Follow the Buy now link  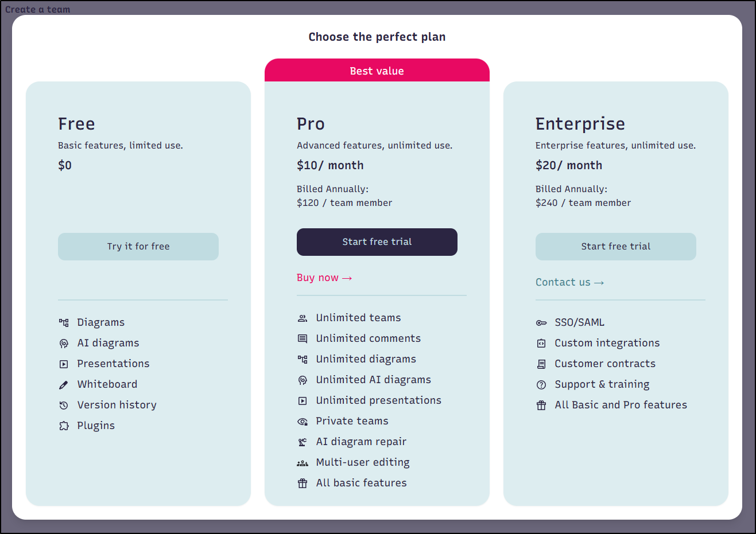point(324,278)
